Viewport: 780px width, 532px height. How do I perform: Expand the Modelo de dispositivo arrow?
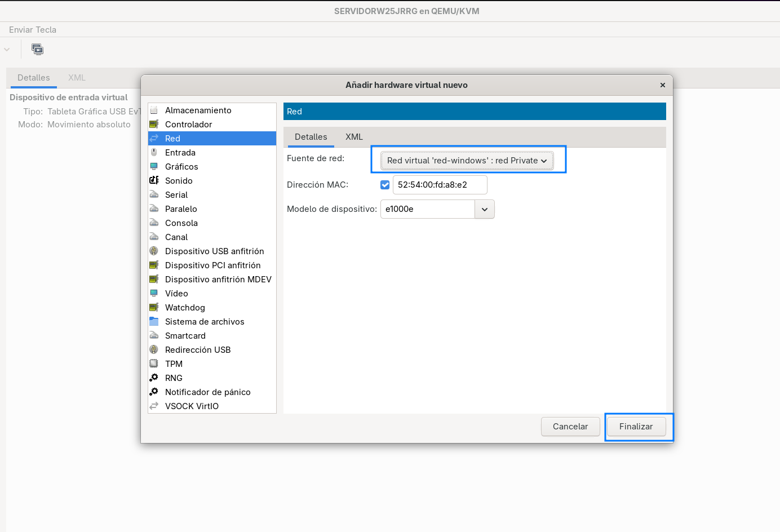pos(485,209)
